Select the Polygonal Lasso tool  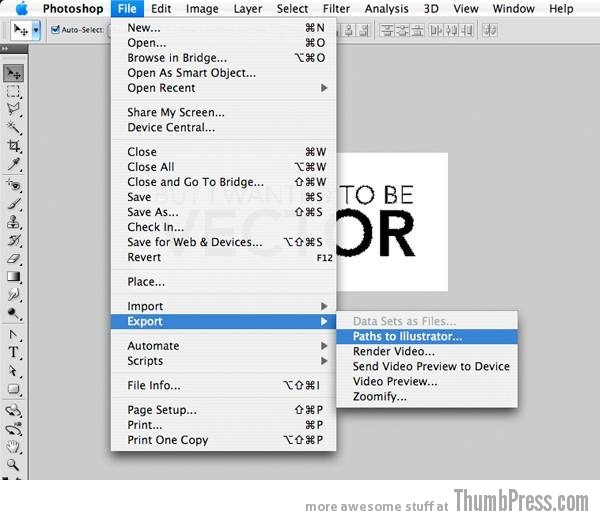coord(13,109)
